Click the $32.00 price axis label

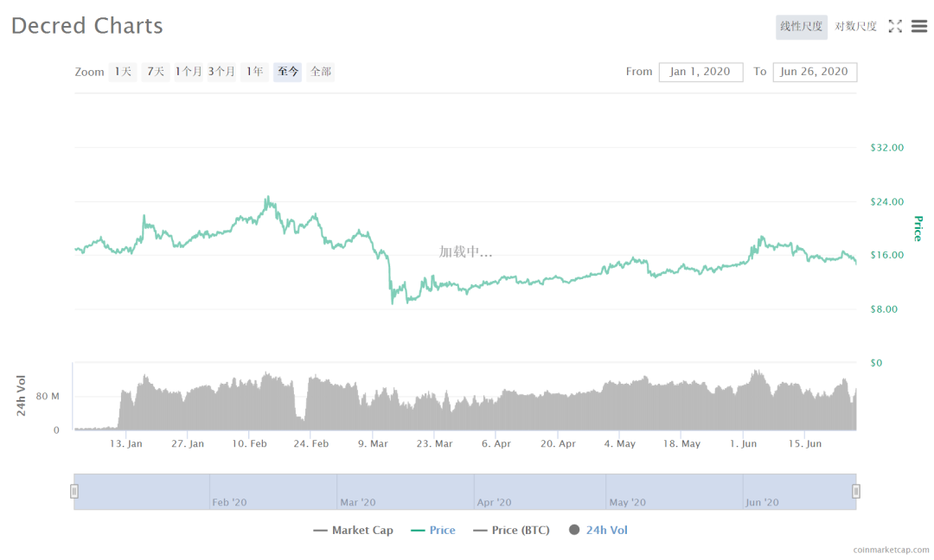point(887,148)
